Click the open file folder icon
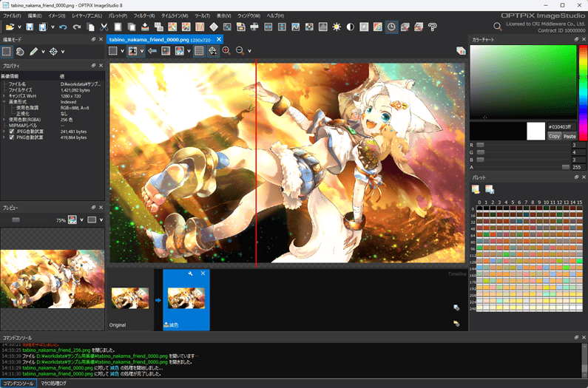This screenshot has width=588, height=388. point(10,27)
